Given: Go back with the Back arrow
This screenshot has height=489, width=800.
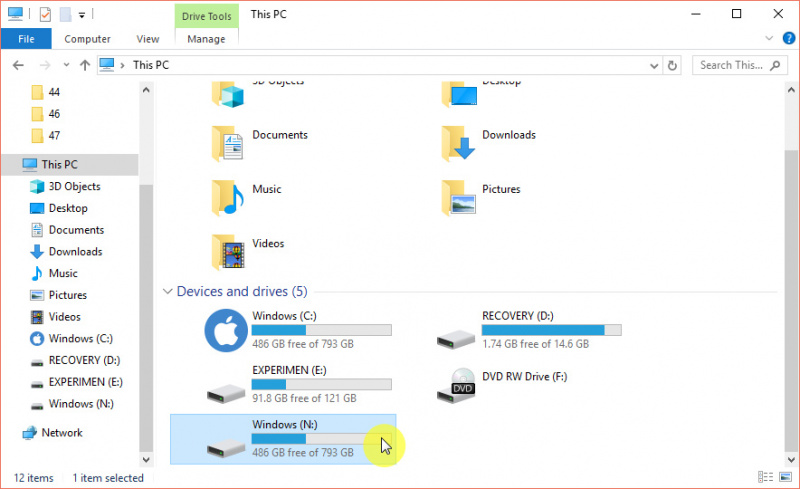Looking at the screenshot, I should [x=18, y=65].
